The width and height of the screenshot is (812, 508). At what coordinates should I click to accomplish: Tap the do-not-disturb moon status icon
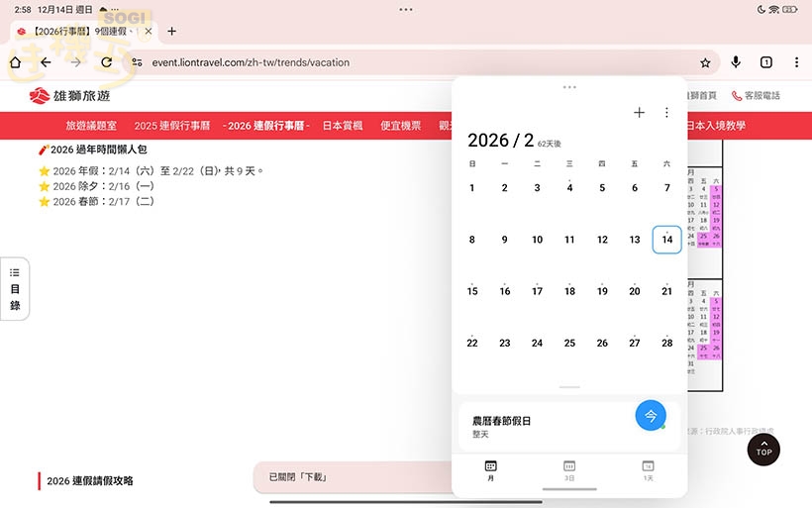(761, 9)
